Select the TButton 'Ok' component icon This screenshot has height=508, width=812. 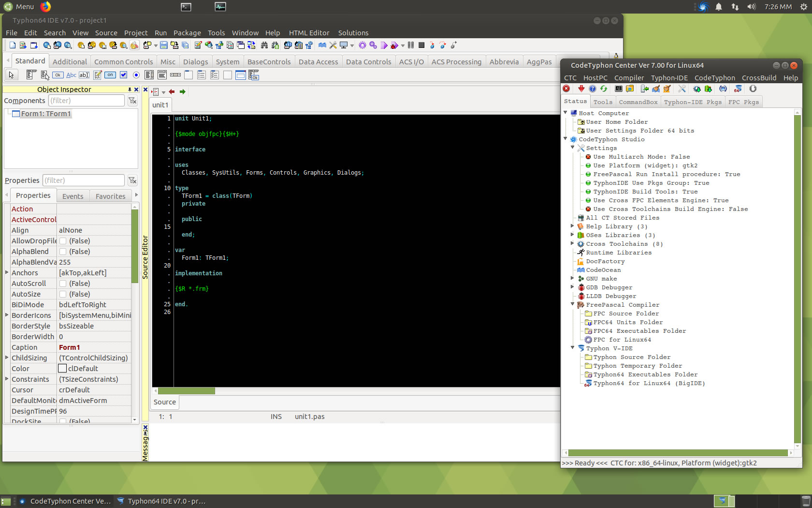[58, 75]
